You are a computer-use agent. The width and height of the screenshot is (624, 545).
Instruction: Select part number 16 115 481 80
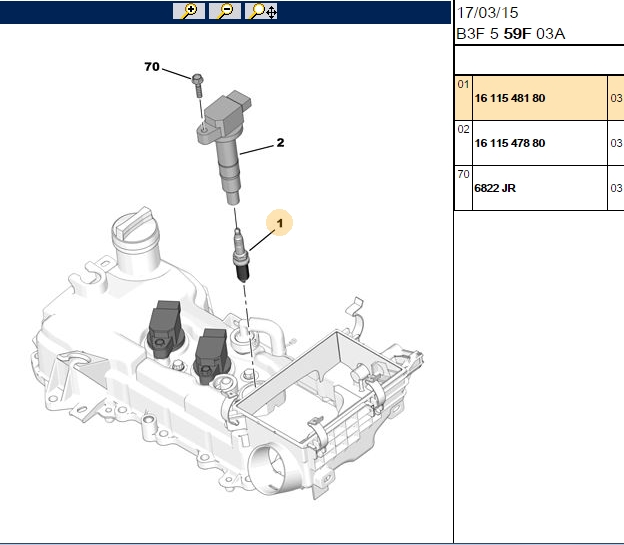[x=510, y=98]
